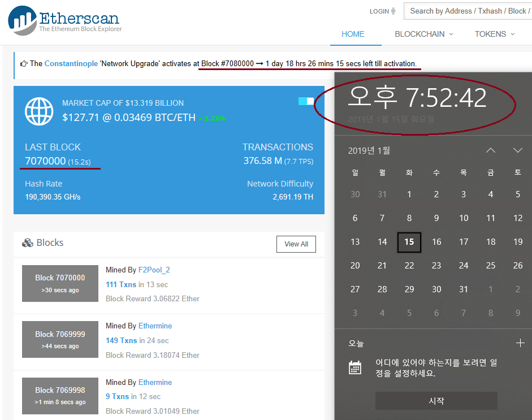532x420 pixels.
Task: Click the pointing hand icon in announcement
Action: (x=24, y=63)
